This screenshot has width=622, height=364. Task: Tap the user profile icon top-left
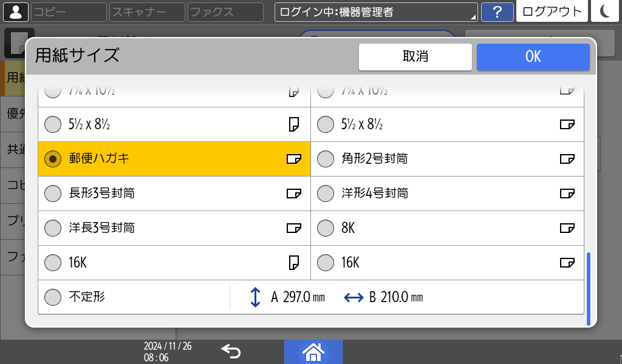pyautogui.click(x=16, y=12)
